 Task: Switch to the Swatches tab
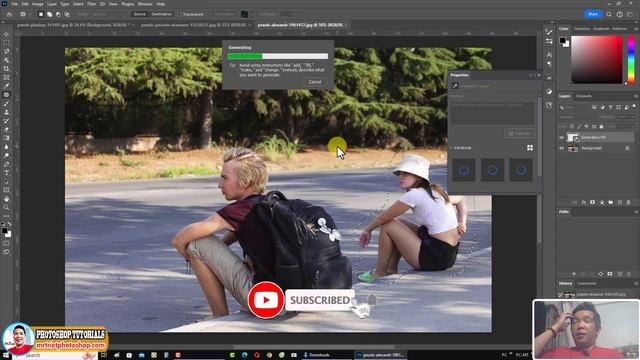coord(582,29)
